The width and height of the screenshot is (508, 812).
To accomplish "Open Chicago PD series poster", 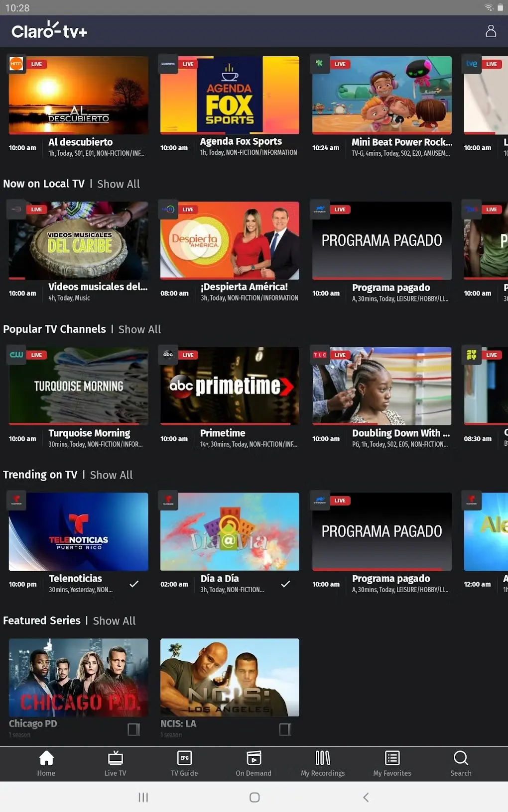I will (78, 677).
